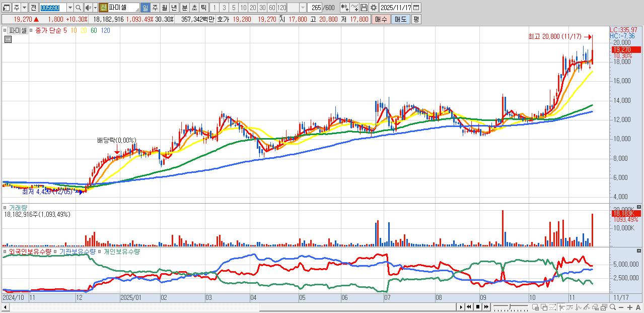Click the 265 candle count input field

[x=315, y=8]
